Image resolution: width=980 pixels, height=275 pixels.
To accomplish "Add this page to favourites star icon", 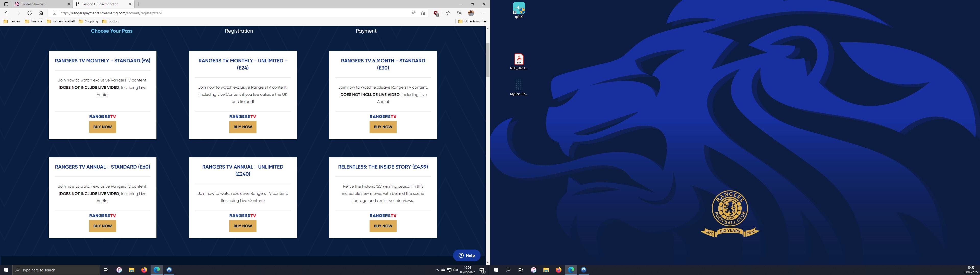I will point(423,13).
